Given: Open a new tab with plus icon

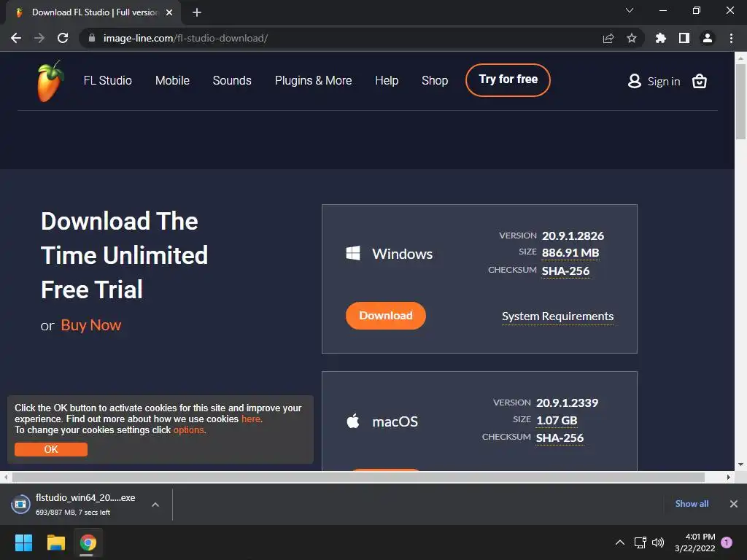Looking at the screenshot, I should tap(197, 12).
